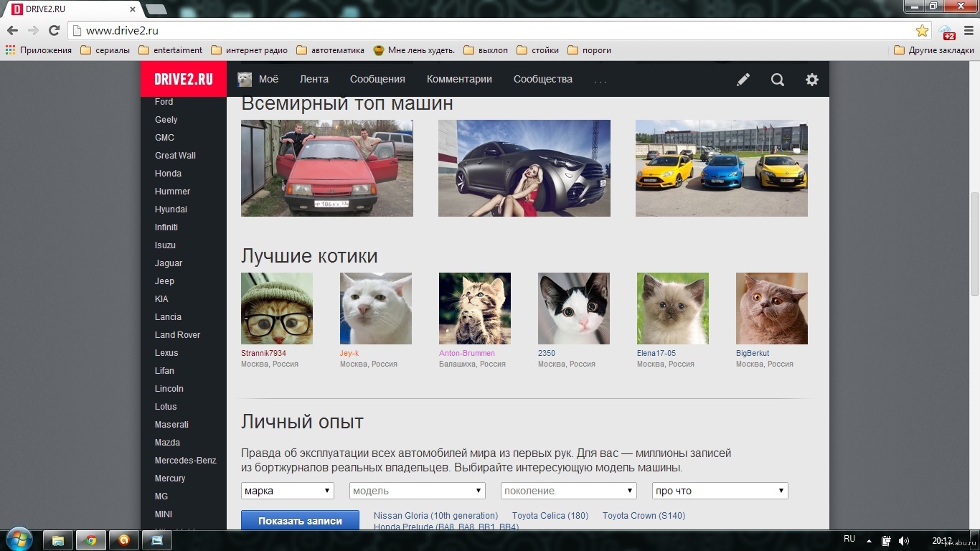
Task: Open the Toyota Celica (180) link
Action: tap(550, 516)
